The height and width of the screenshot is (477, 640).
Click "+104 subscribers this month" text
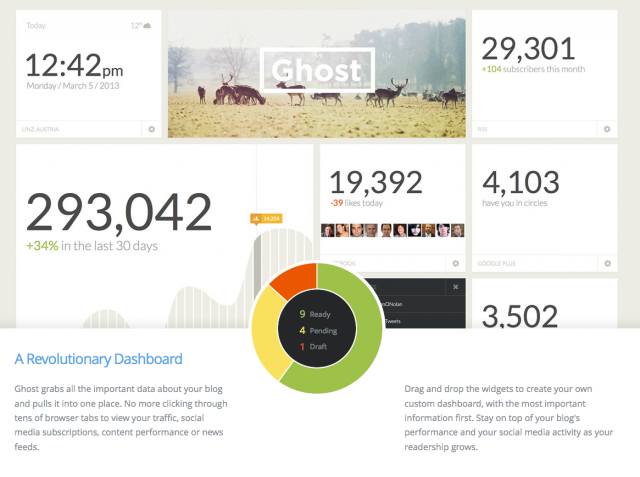pos(533,69)
